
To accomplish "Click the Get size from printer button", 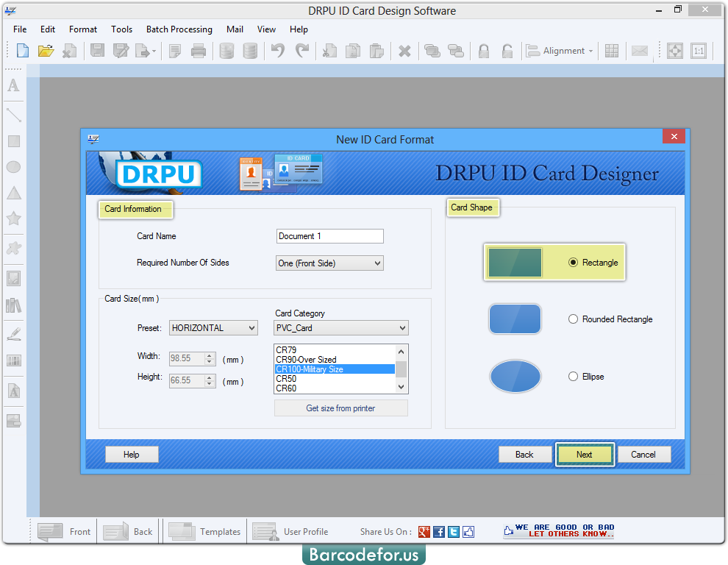I will 340,408.
